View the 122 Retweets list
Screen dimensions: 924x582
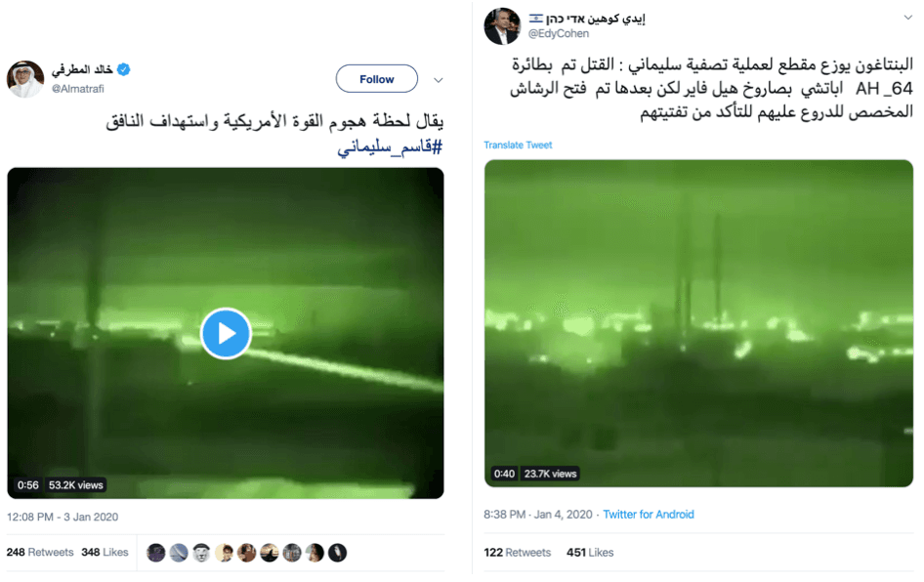(x=518, y=553)
